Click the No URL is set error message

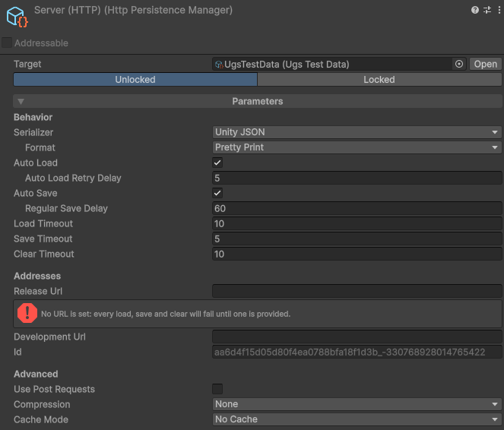pyautogui.click(x=166, y=314)
